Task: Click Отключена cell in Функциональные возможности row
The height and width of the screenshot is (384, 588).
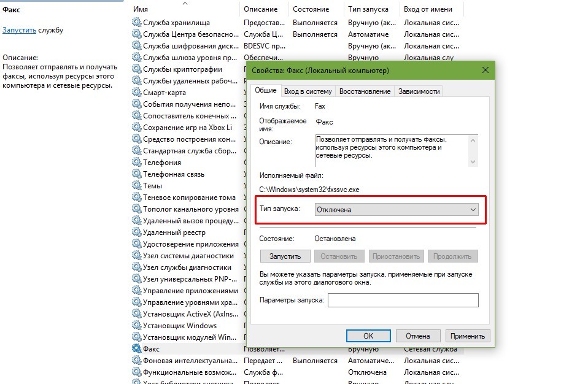Action: tap(367, 372)
